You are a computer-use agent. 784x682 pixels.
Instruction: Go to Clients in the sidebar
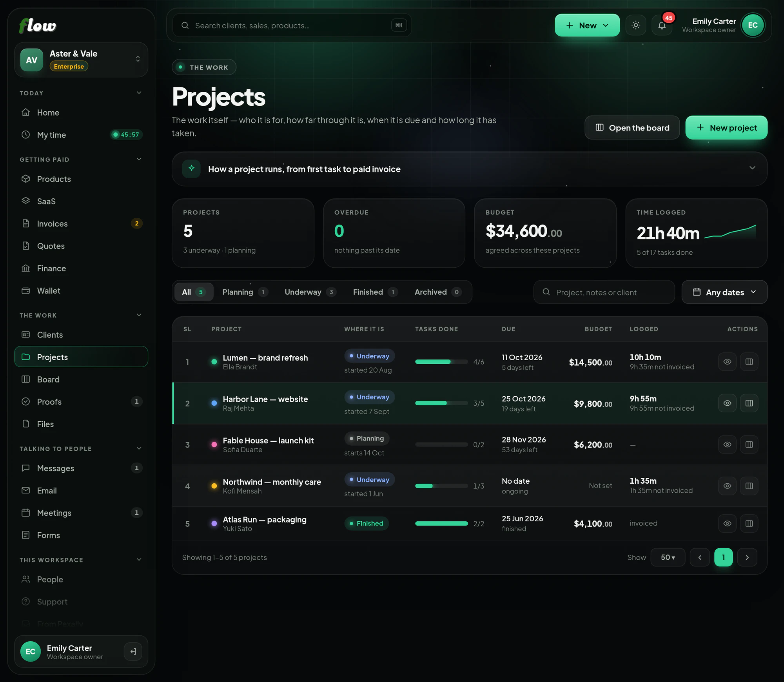tap(81, 335)
